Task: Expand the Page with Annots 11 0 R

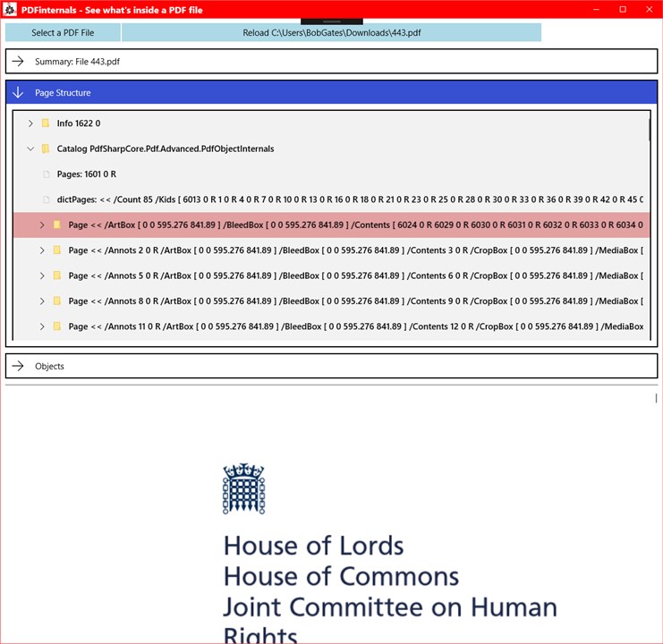Action: coord(42,326)
